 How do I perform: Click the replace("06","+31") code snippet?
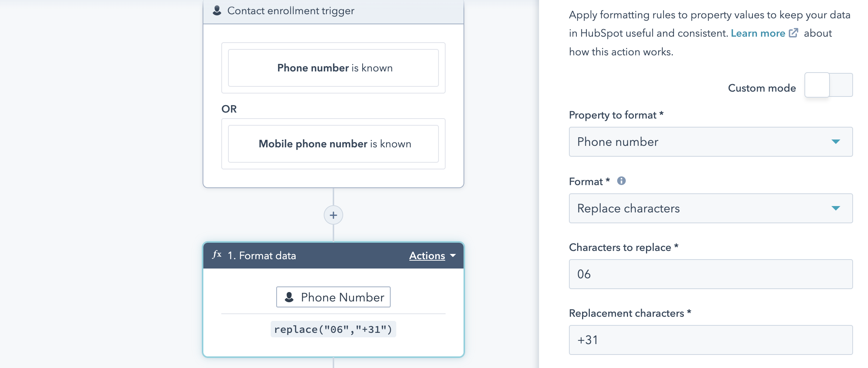tap(333, 329)
